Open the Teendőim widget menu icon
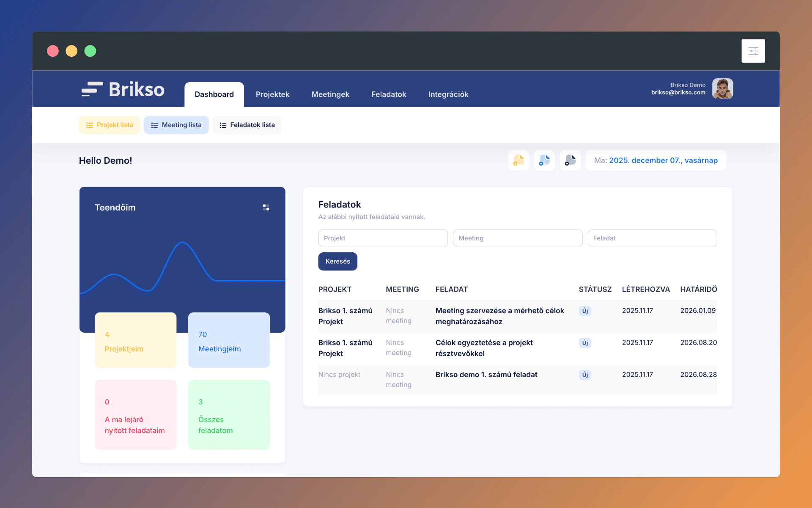 pos(266,207)
